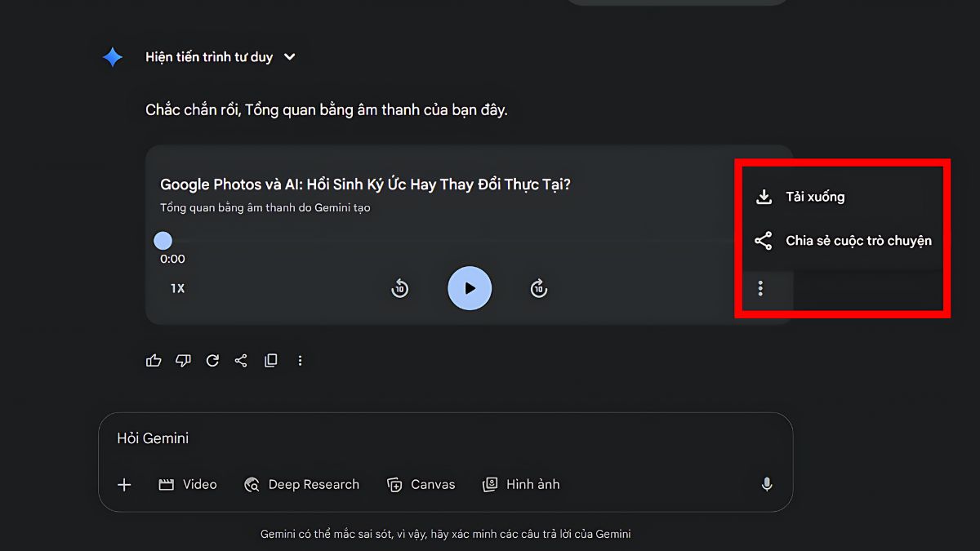This screenshot has width=980, height=551.
Task: Share response icon below audio card
Action: [x=241, y=360]
